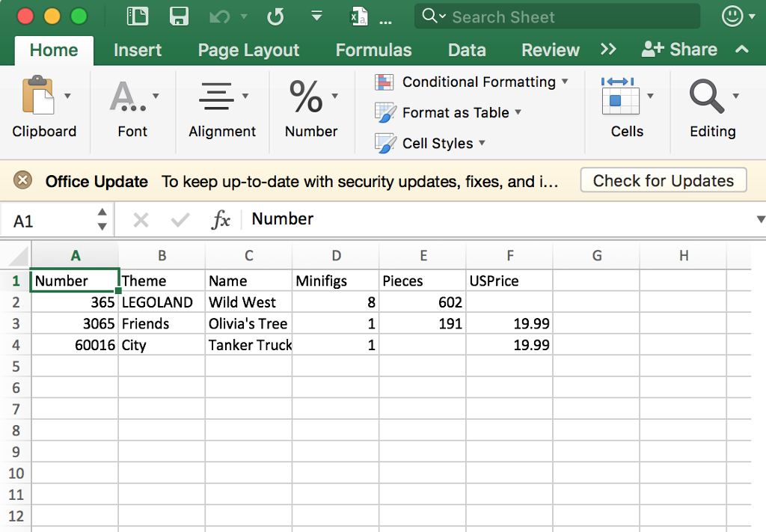Viewport: 766px width, 532px height.
Task: Expand the feedback smiley dropdown arrow
Action: coord(752,16)
